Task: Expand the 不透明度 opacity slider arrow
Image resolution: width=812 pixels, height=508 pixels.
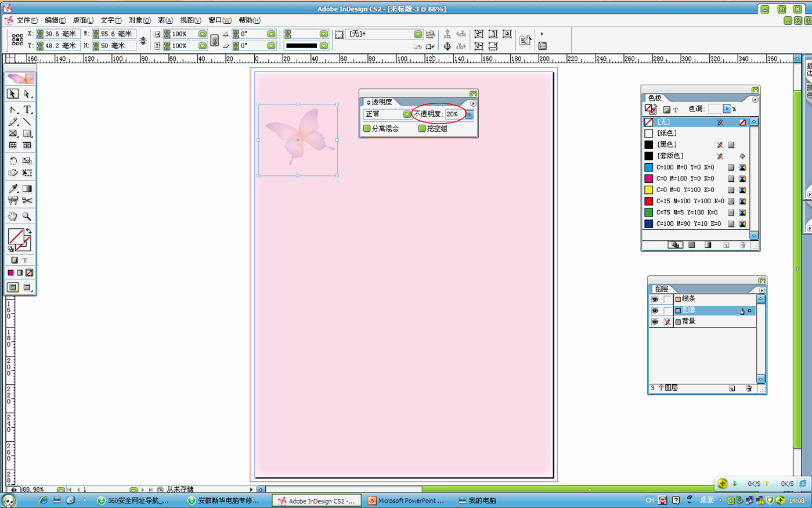Action: (x=469, y=114)
